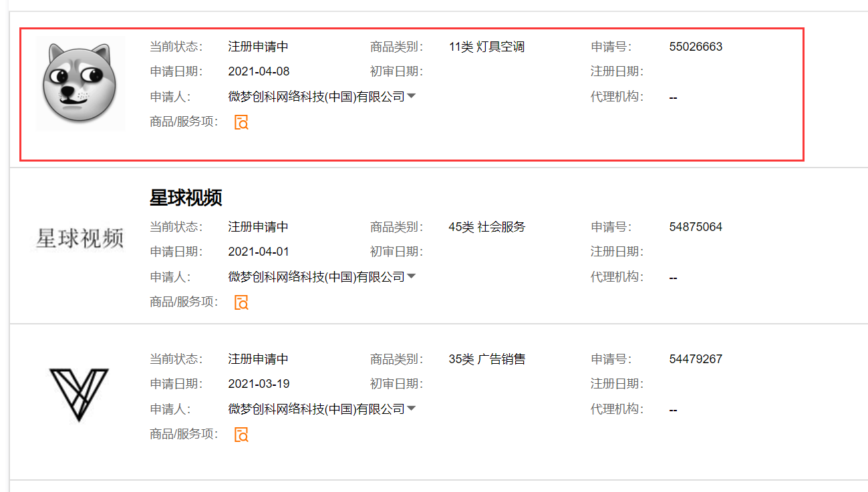Click applicant 微梦创科网络科技 in 45类 row
Viewport: 868px width, 492px height.
coord(316,276)
